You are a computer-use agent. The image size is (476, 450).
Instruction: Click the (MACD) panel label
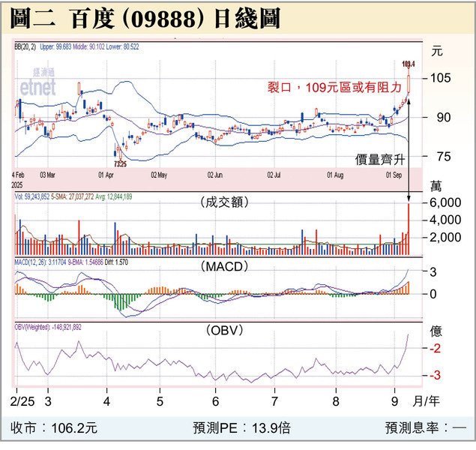224,266
